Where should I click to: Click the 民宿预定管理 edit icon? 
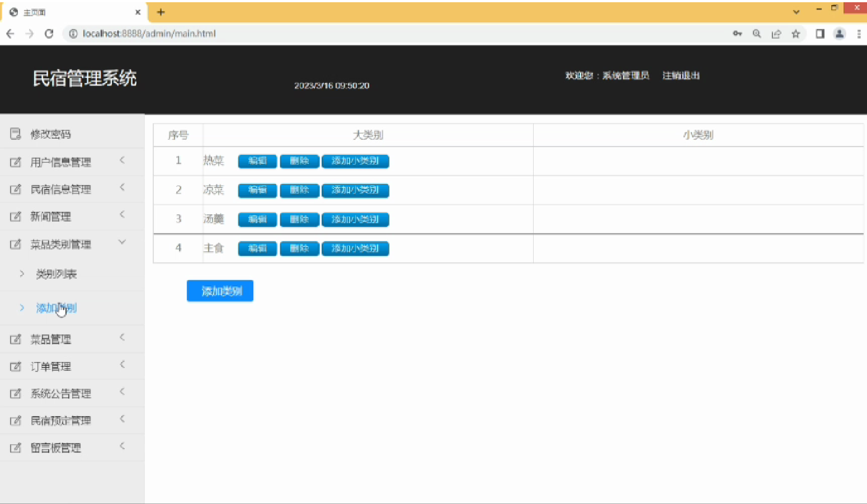click(x=16, y=421)
